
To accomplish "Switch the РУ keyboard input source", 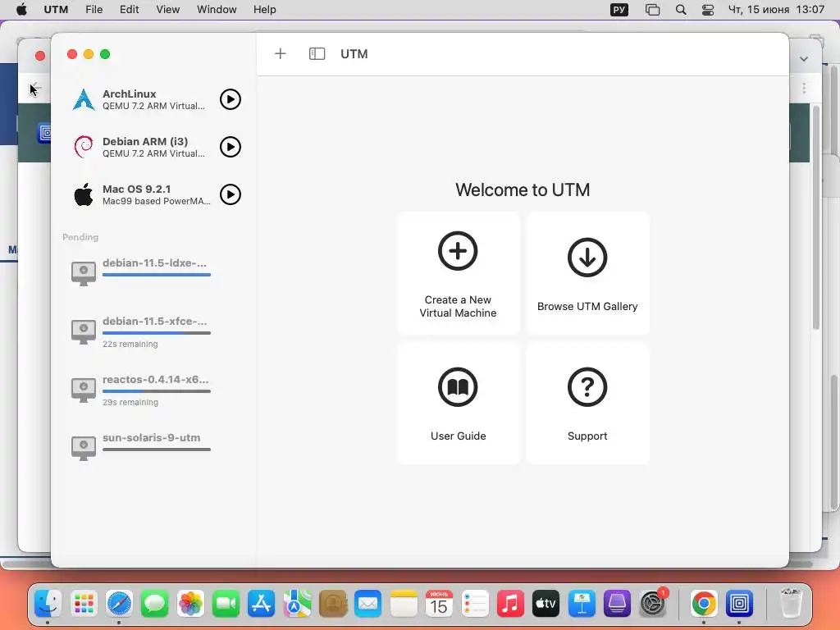I will (x=619, y=10).
